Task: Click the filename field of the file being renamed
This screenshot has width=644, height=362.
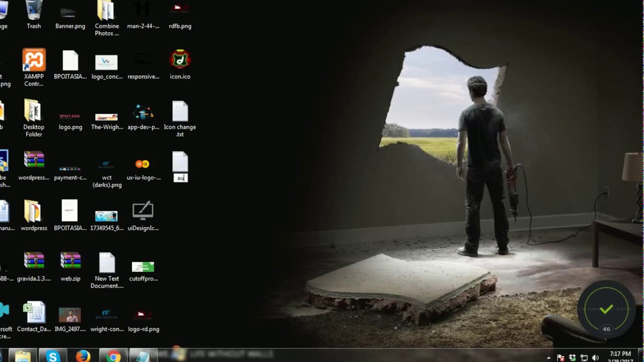Action: pos(180,178)
